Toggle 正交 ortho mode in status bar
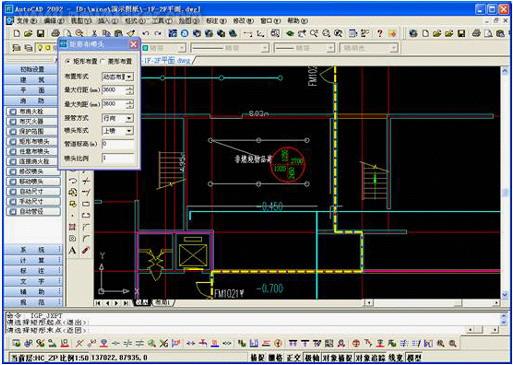The width and height of the screenshot is (513, 365). [293, 358]
